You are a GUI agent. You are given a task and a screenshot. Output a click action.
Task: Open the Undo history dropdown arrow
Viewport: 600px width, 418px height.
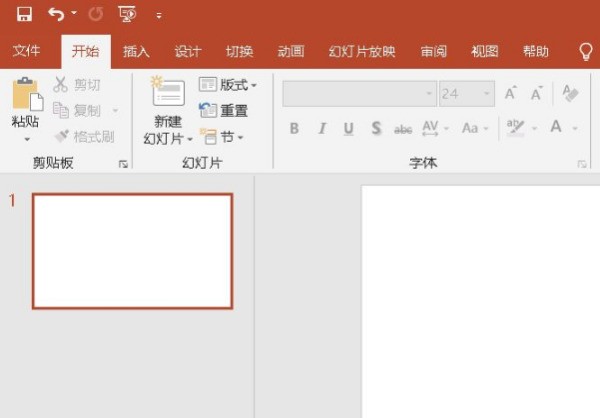tap(74, 13)
